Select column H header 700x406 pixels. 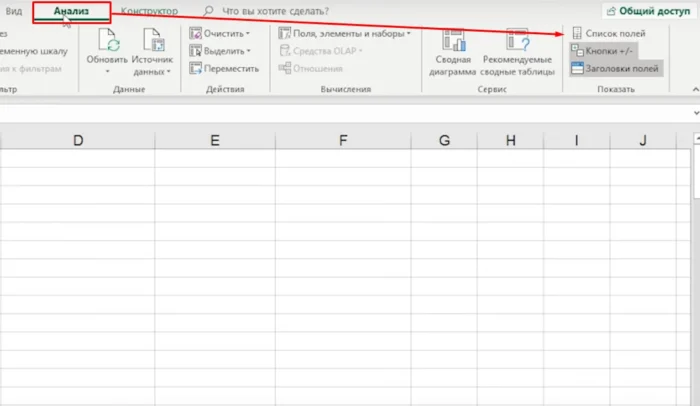click(510, 140)
